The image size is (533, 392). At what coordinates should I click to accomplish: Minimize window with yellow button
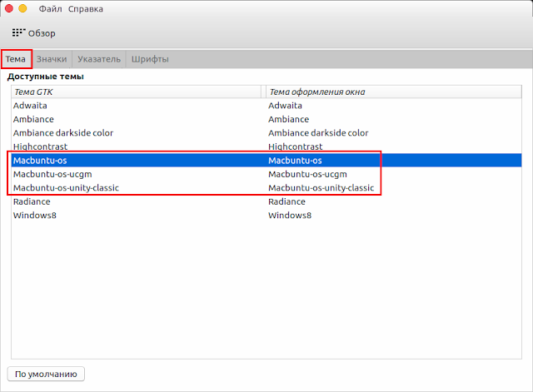tap(22, 8)
